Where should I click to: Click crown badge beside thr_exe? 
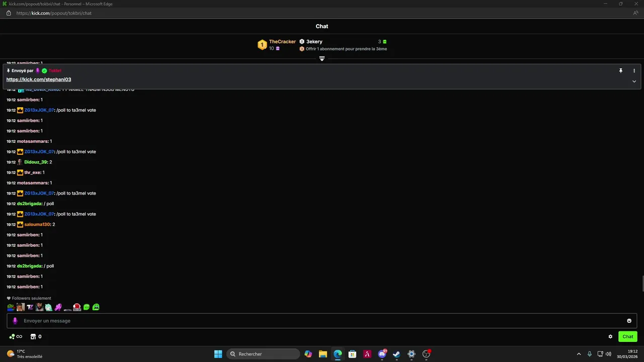tap(20, 172)
